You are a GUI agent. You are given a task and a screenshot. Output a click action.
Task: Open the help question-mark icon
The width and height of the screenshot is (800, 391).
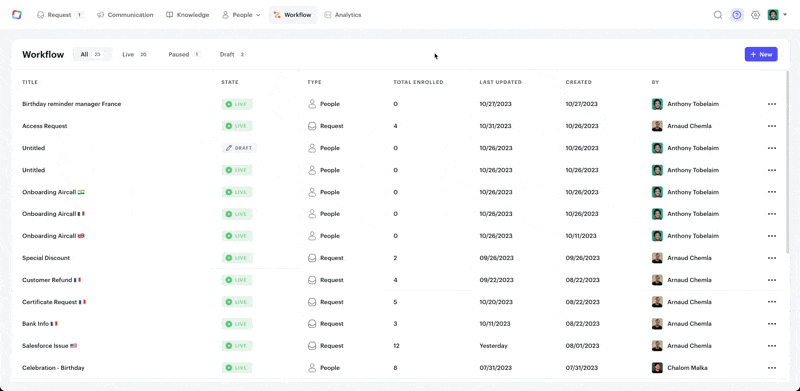736,15
